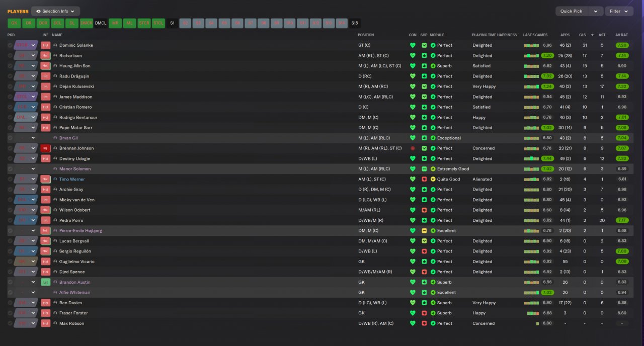Open the Selection Info dropdown
Screen dimensions: 644x346
coord(55,11)
